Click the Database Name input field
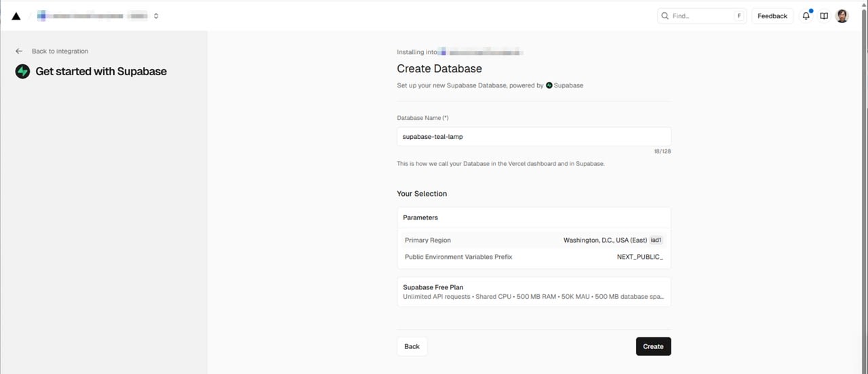This screenshot has height=374, width=868. [534, 136]
